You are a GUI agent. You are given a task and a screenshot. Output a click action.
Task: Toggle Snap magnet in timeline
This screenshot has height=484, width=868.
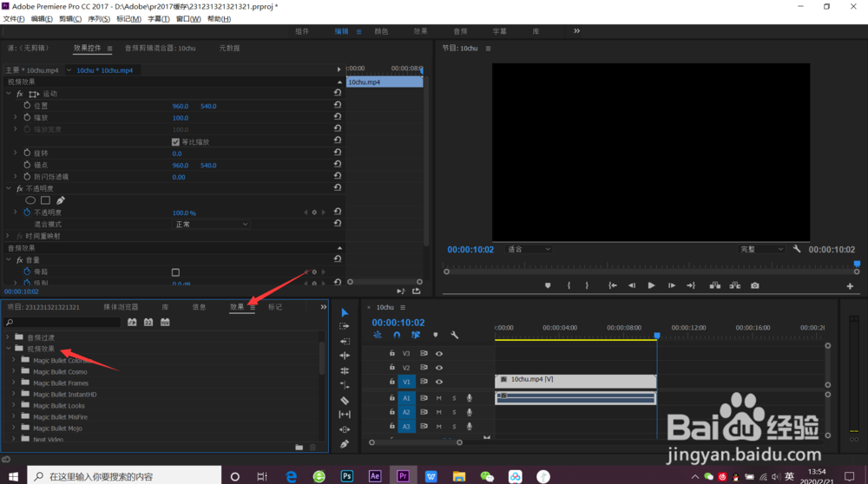(x=397, y=335)
